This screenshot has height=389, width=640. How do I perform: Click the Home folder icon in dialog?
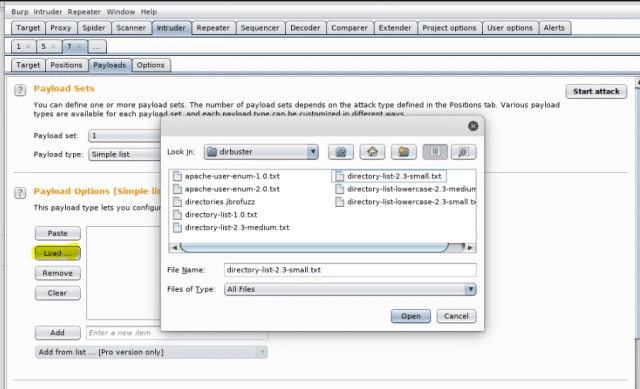372,152
